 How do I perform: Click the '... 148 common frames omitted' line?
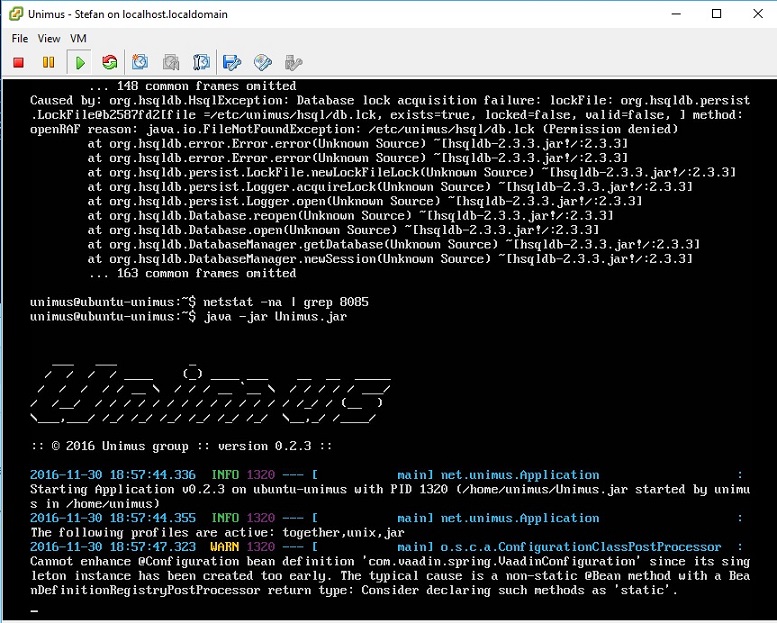193,86
